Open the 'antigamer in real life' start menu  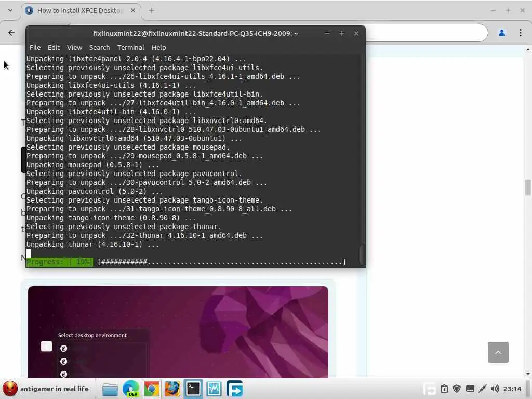[x=46, y=389]
